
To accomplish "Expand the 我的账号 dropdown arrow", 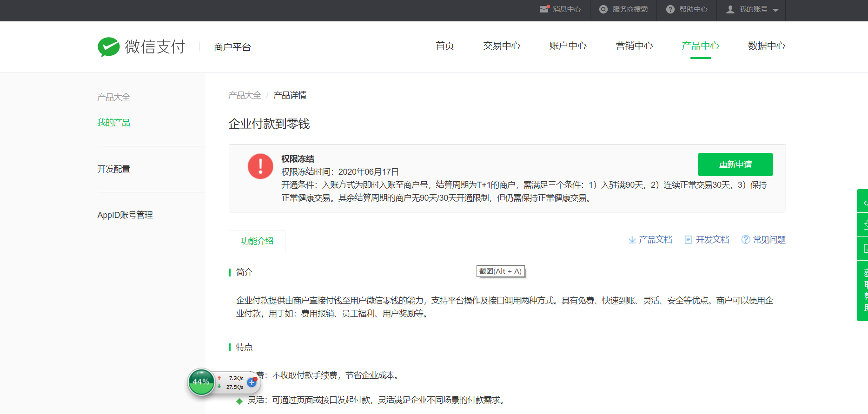I will click(x=775, y=10).
